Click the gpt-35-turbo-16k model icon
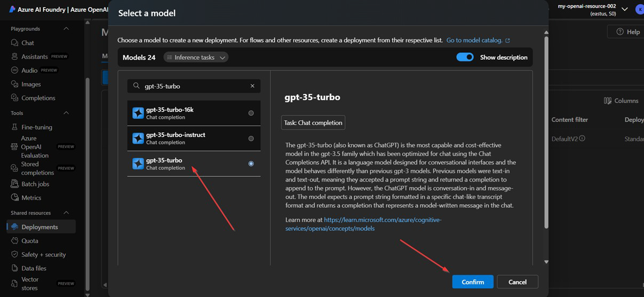The image size is (644, 297). 138,113
